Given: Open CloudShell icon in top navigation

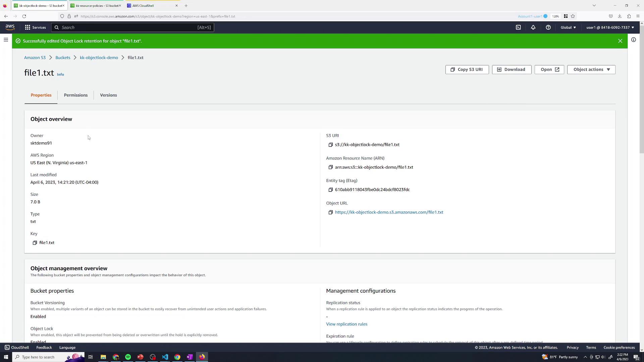Looking at the screenshot, I should [x=518, y=27].
